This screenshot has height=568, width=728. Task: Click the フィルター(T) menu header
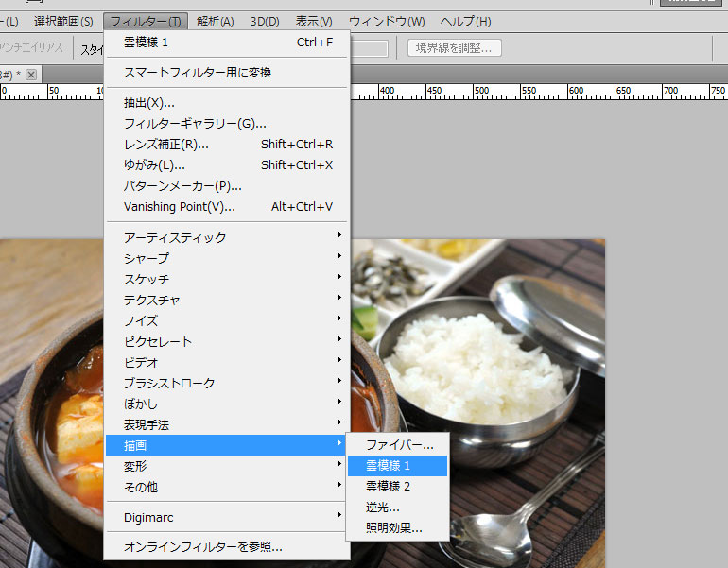[x=146, y=22]
